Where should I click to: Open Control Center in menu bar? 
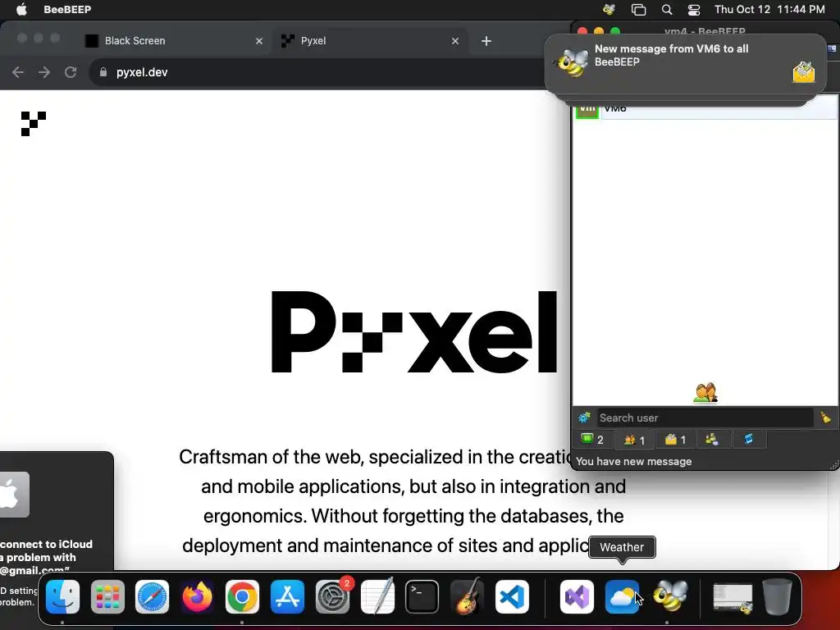click(694, 9)
